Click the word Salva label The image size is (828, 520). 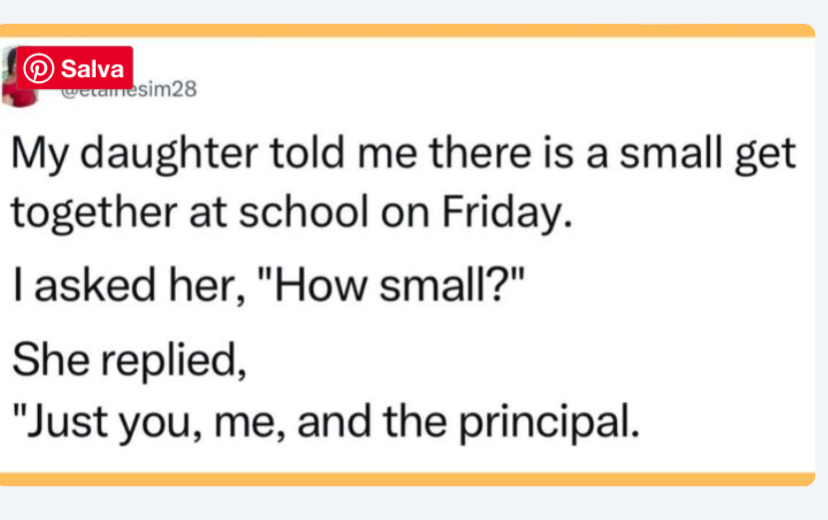point(92,69)
